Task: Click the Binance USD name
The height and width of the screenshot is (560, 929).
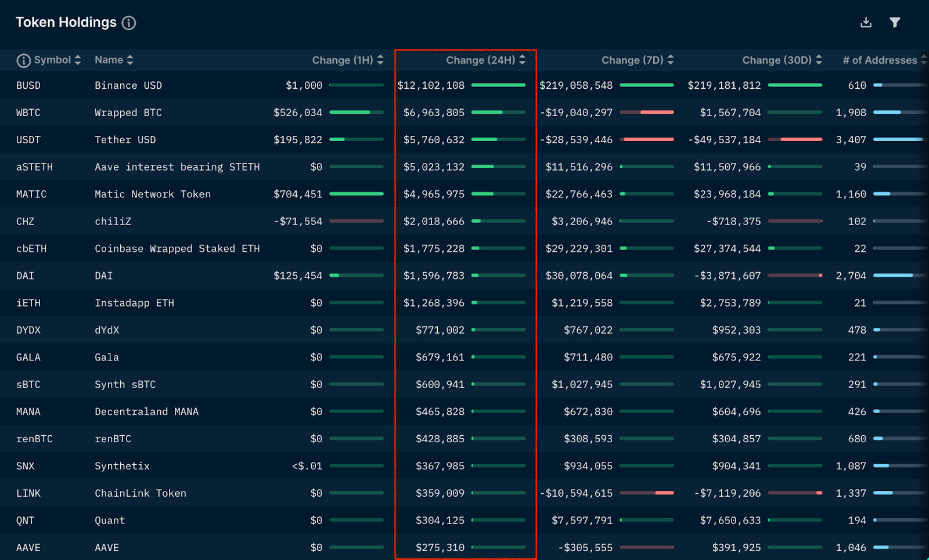Action: pos(128,85)
